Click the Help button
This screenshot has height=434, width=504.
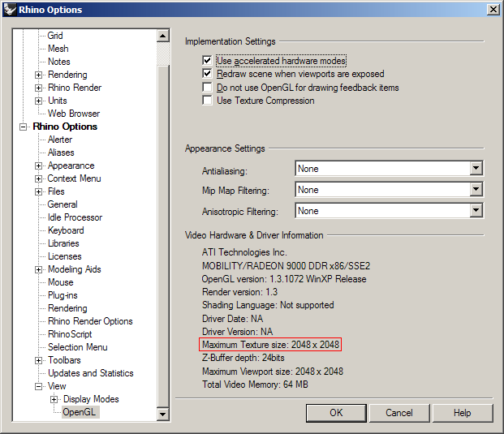tap(462, 413)
